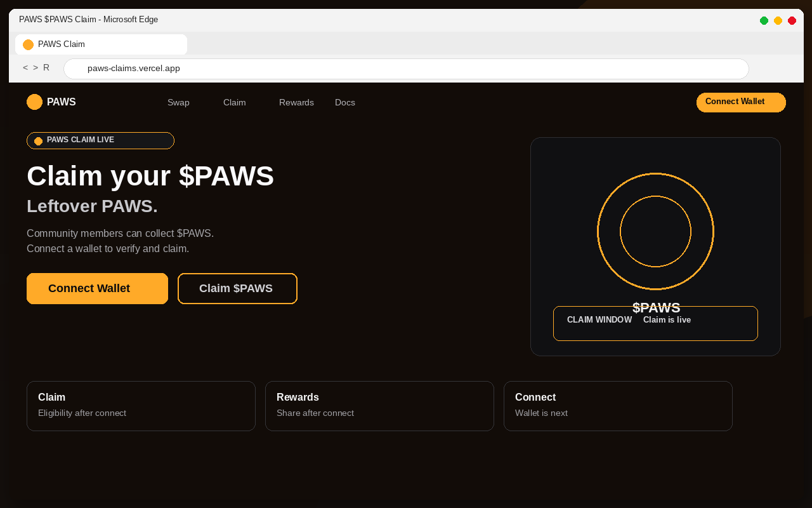Click the window title 'PAWS $PAWS Claim - Microsoft Edge'

click(88, 20)
